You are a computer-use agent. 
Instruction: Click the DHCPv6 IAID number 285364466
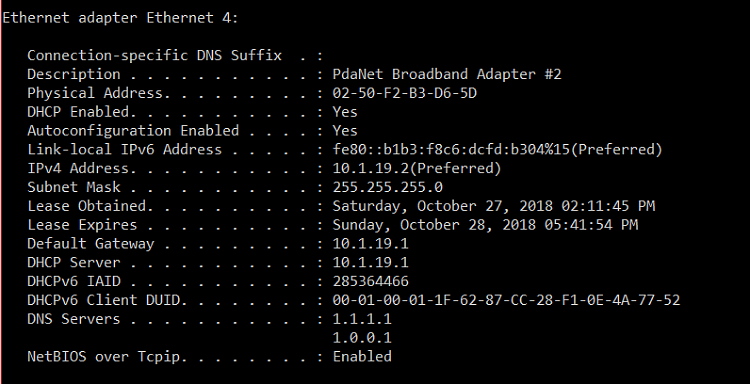pyautogui.click(x=370, y=281)
